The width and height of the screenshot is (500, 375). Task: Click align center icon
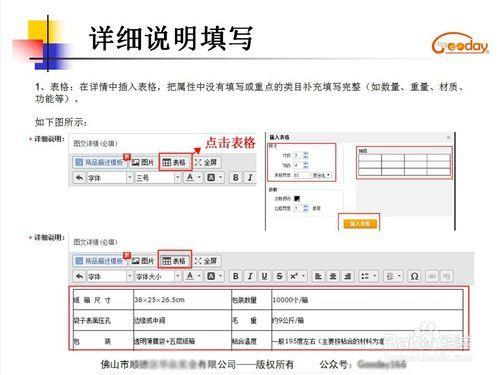(x=333, y=276)
